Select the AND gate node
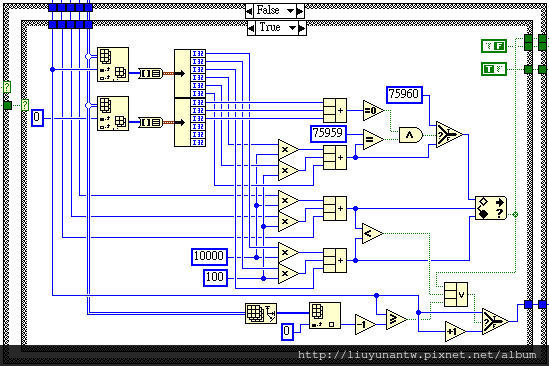Viewport: 549px width, 366px height. click(411, 135)
